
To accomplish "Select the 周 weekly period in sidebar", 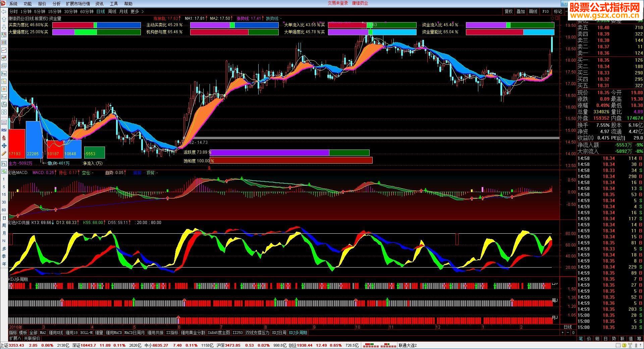I will point(4,225).
